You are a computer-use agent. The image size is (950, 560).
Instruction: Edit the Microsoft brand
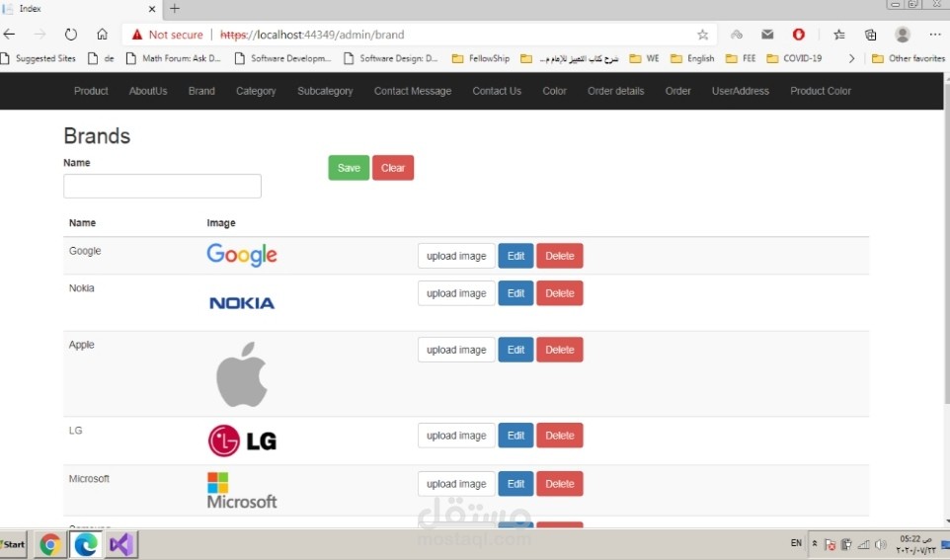tap(515, 484)
